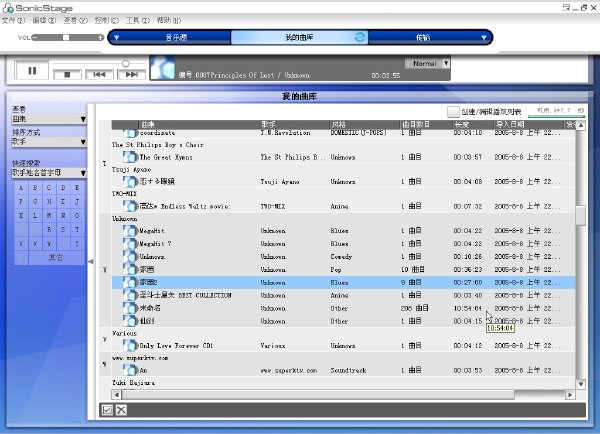Select the MegaHit album row
The image size is (600, 434).
click(343, 231)
